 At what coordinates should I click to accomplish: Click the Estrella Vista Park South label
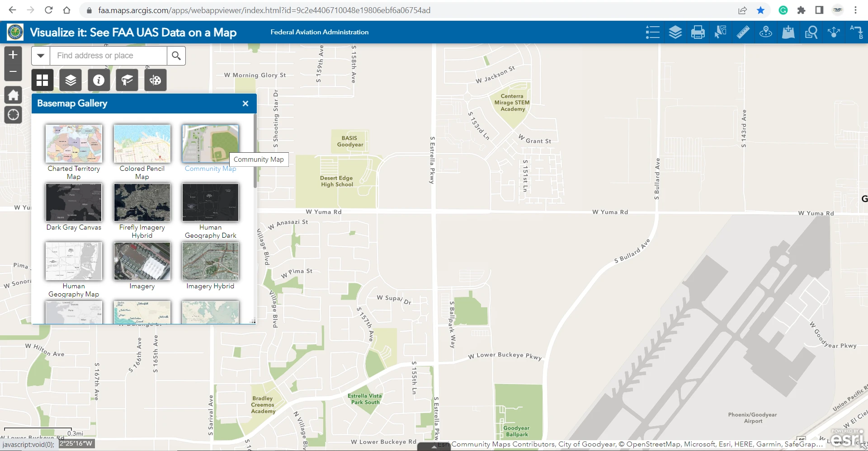tap(365, 399)
